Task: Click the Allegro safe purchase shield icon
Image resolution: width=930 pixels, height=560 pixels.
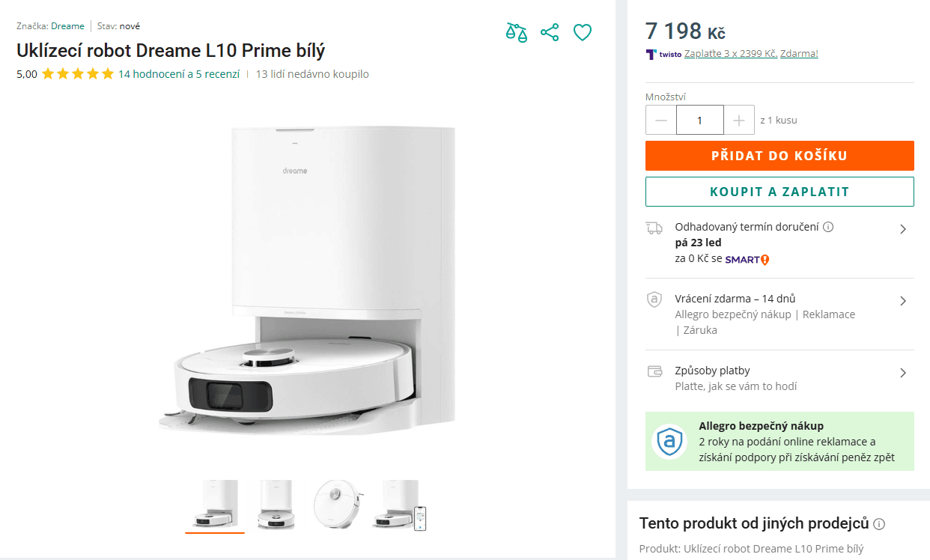Action: click(x=669, y=441)
